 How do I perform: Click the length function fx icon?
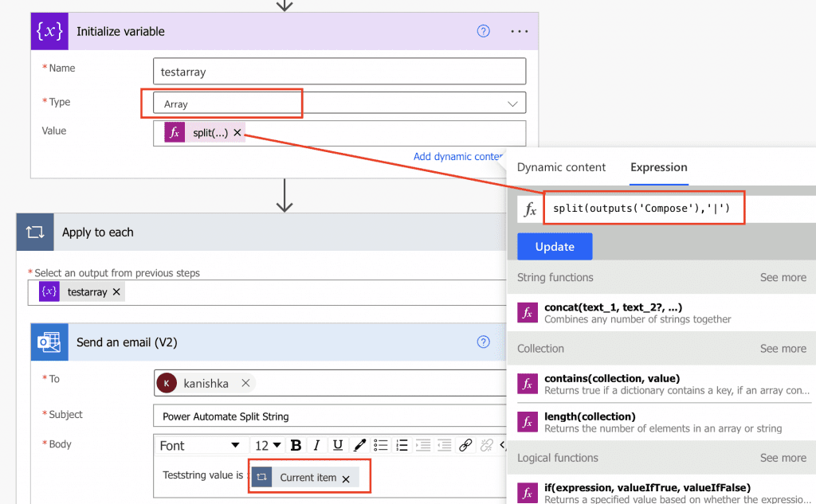point(528,422)
